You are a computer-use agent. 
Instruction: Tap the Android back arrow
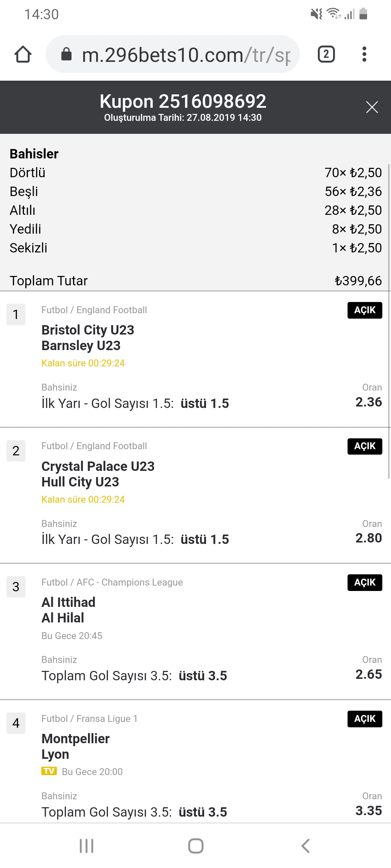(305, 846)
